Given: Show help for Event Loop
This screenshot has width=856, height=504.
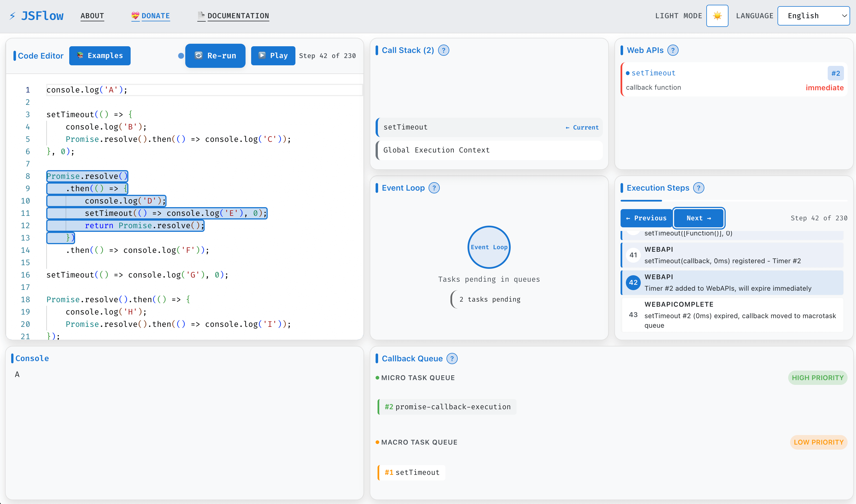Looking at the screenshot, I should click(x=434, y=188).
